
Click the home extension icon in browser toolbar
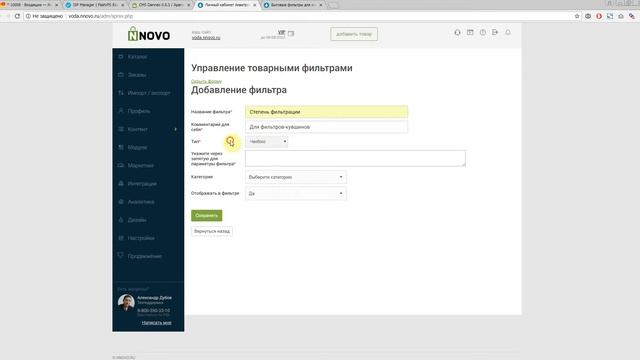621,16
